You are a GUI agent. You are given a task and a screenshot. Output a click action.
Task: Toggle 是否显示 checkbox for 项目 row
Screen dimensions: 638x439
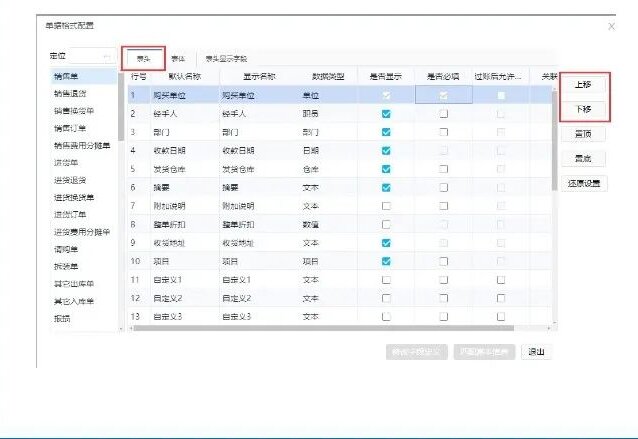click(386, 261)
